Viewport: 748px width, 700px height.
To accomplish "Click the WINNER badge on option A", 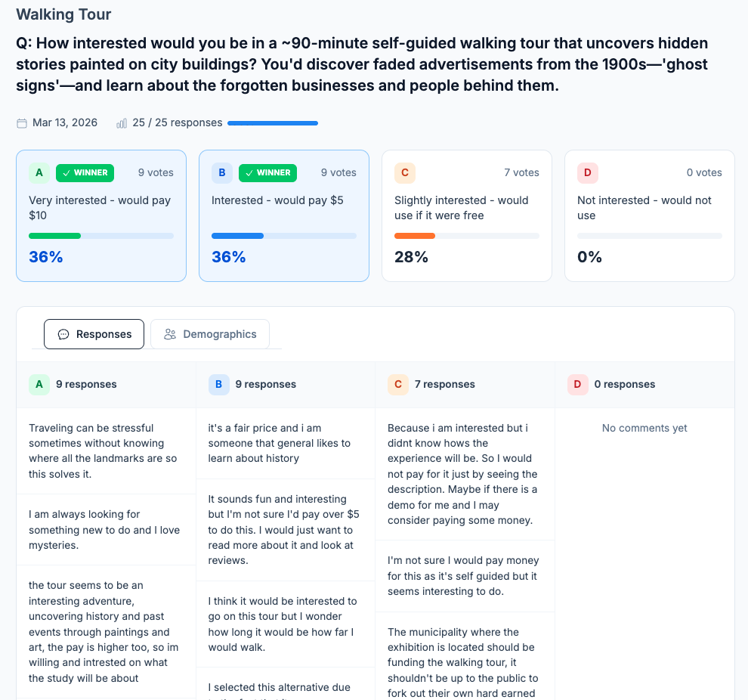I will tap(85, 173).
